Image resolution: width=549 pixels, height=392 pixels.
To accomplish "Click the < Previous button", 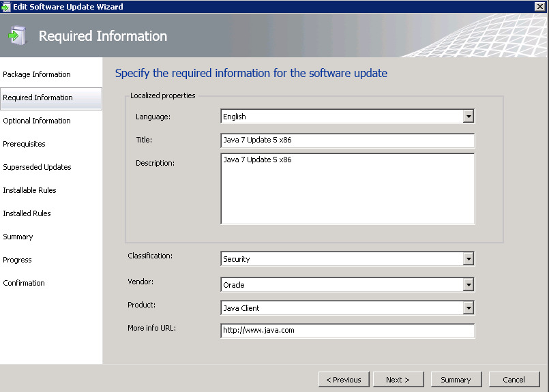I will (344, 380).
